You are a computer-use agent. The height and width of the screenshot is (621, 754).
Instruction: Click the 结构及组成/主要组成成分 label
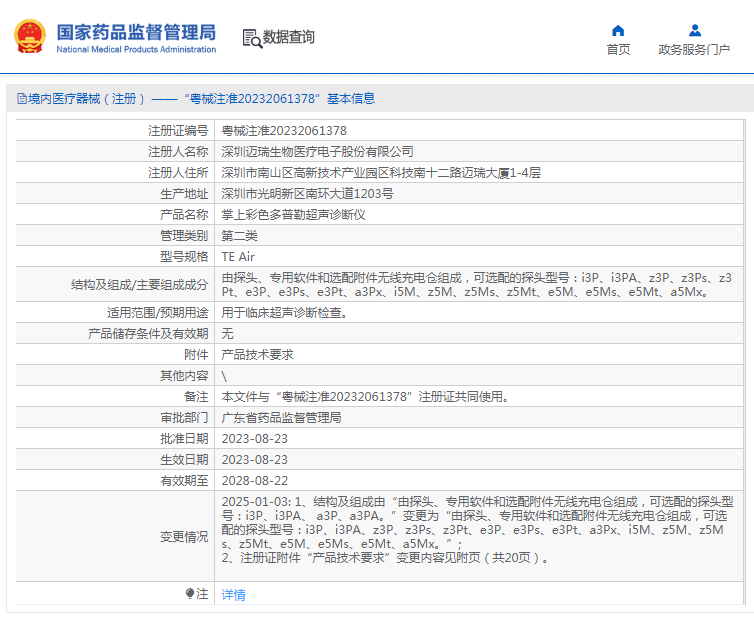tap(139, 285)
